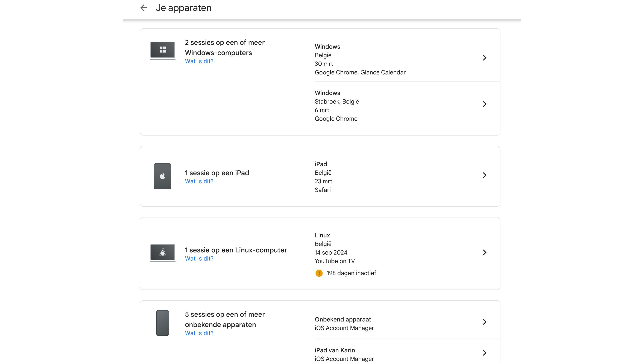Click the Linux laptop penguin icon
The width and height of the screenshot is (644, 362).
pos(162,253)
